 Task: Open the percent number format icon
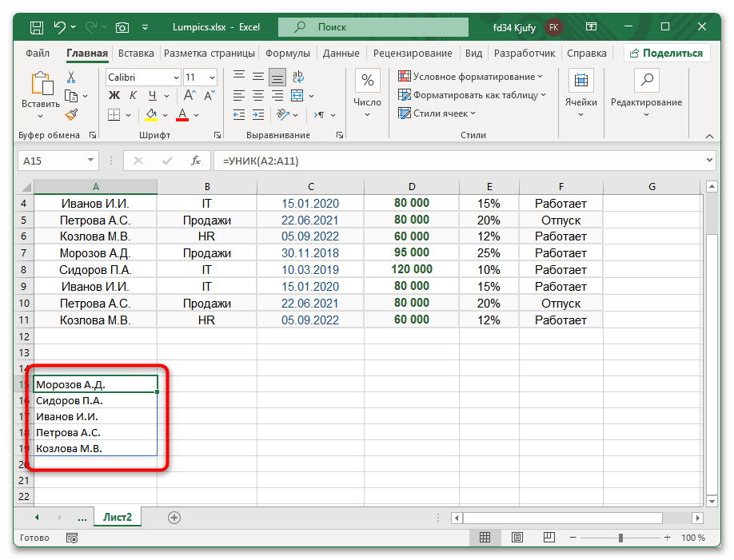[366, 80]
